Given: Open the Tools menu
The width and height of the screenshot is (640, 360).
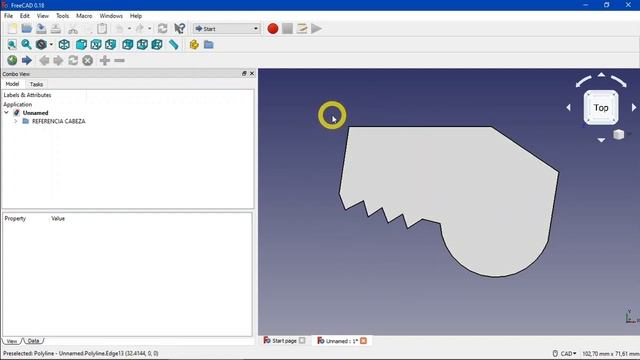Looking at the screenshot, I should point(62,16).
